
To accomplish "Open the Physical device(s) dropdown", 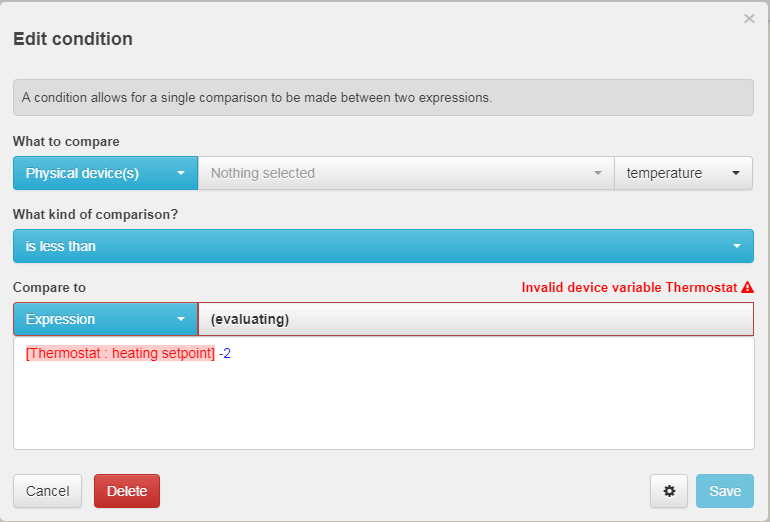I will point(105,173).
